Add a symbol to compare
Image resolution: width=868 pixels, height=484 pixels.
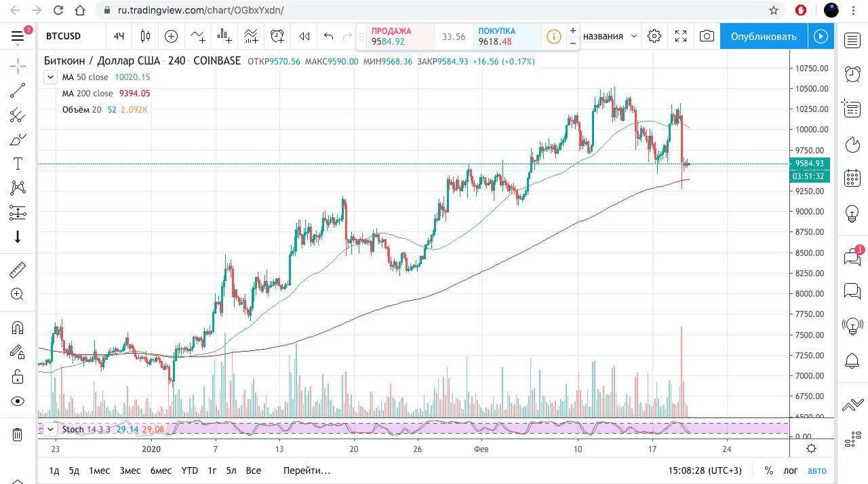pyautogui.click(x=171, y=37)
